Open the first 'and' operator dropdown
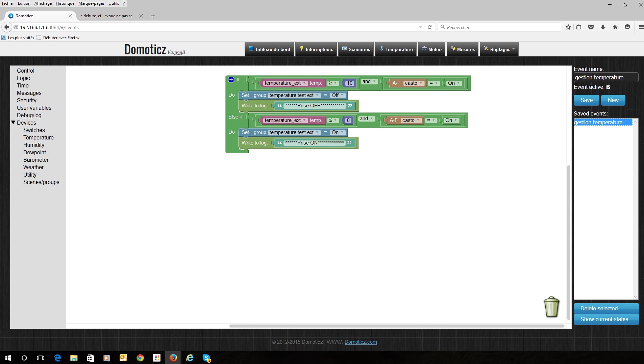The image size is (644, 364). (369, 82)
